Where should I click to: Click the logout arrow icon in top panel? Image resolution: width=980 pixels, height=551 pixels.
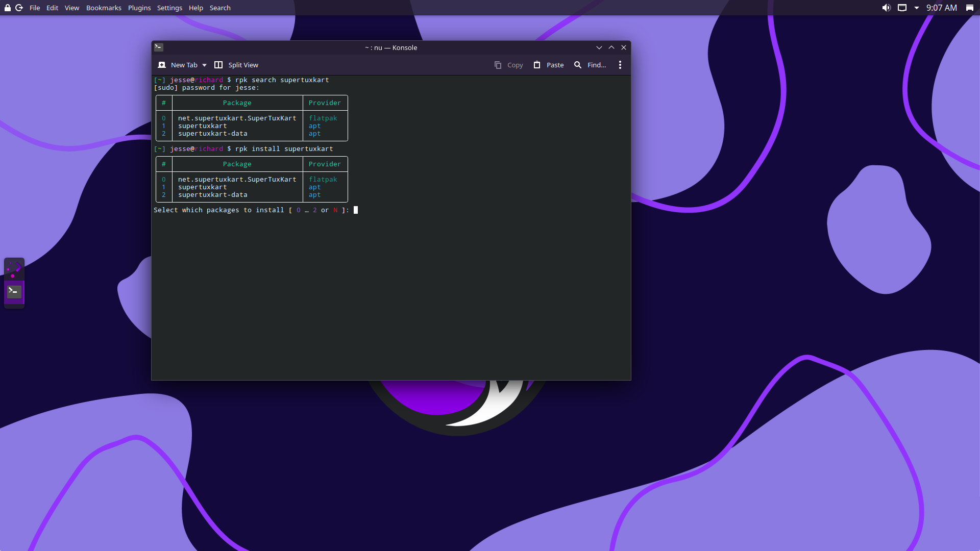coord(19,8)
